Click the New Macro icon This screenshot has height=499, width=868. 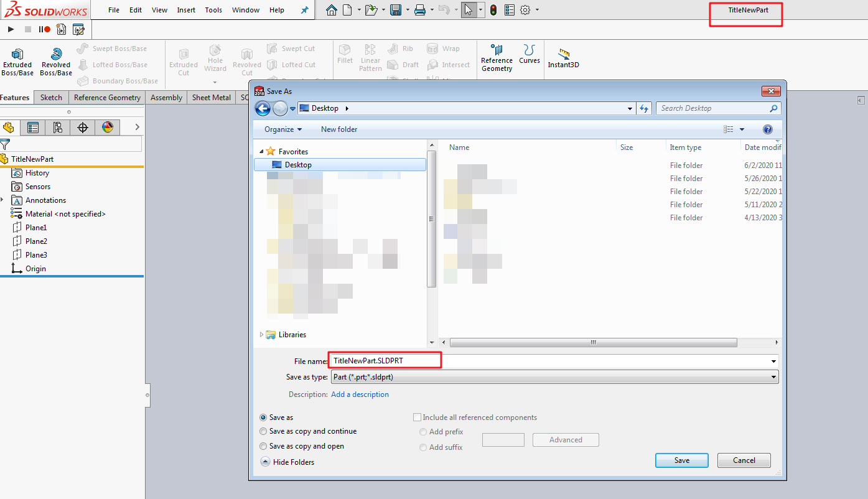61,29
